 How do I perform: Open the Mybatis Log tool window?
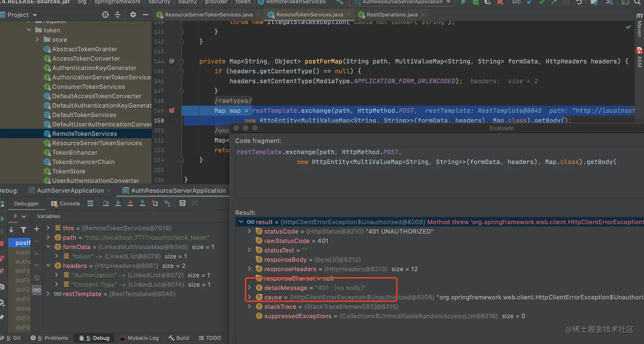[x=139, y=338]
